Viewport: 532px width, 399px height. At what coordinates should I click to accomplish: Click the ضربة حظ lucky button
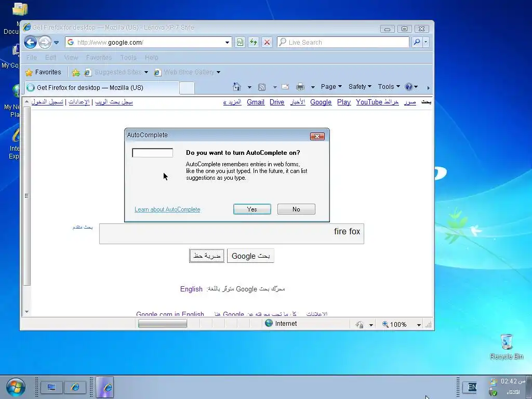pyautogui.click(x=207, y=256)
